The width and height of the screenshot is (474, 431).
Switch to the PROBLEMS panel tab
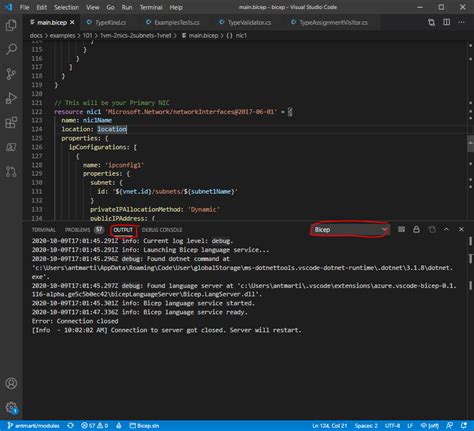coord(77,230)
